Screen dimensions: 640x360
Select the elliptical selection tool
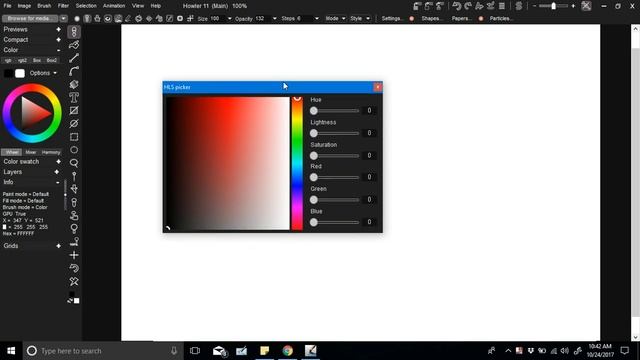[x=74, y=150]
